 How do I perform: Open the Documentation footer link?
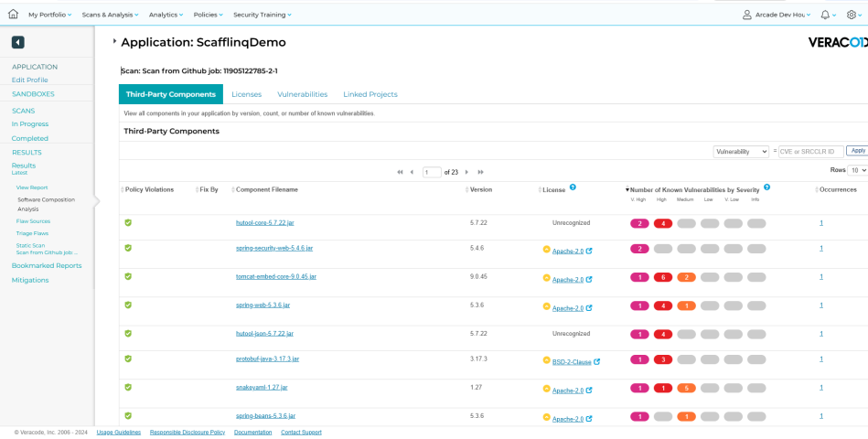(253, 433)
